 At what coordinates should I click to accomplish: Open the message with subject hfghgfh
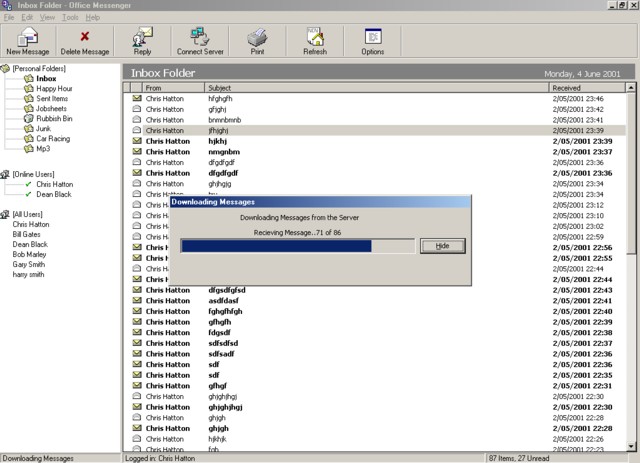(219, 99)
